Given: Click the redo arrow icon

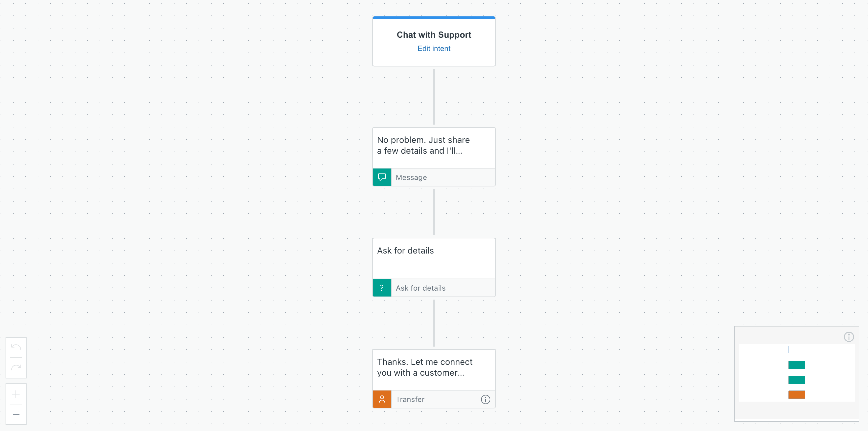Looking at the screenshot, I should point(16,367).
